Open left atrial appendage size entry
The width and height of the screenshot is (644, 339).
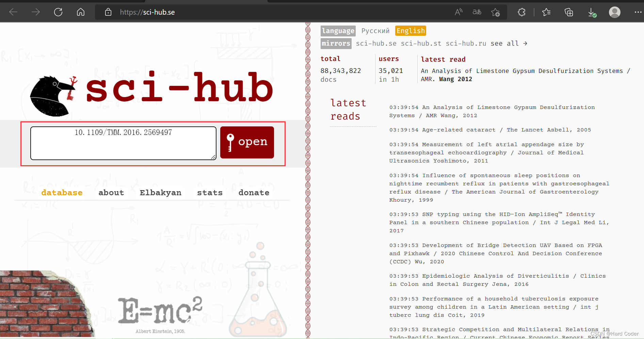pyautogui.click(x=487, y=153)
